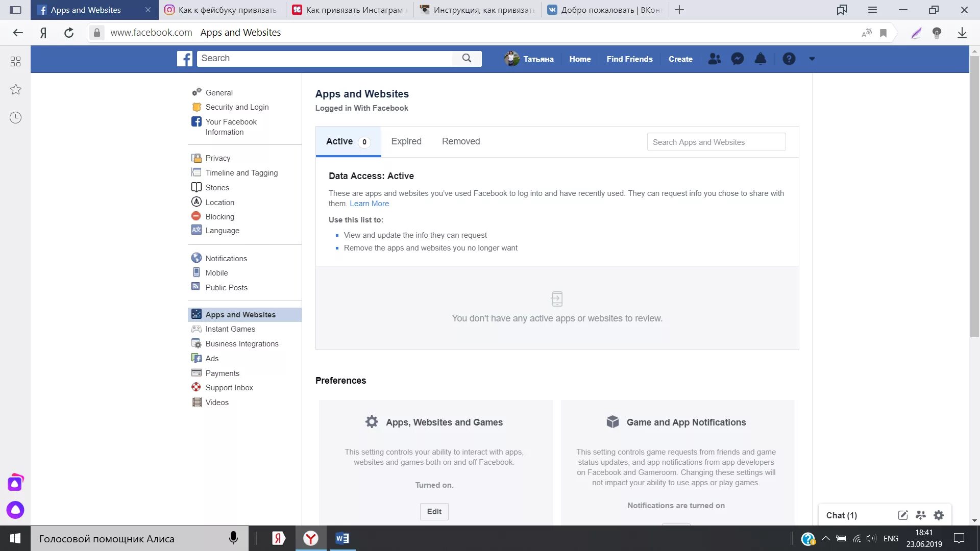The height and width of the screenshot is (551, 980).
Task: Open Payments settings
Action: click(223, 373)
